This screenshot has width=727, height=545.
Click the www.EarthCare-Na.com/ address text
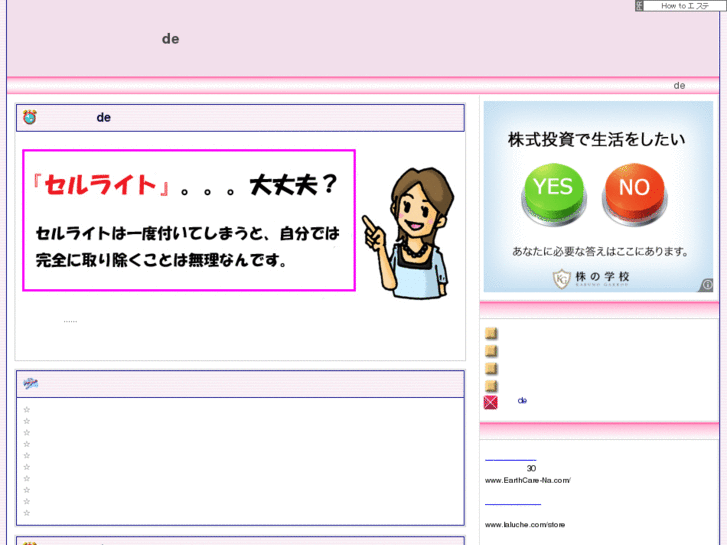(x=528, y=480)
